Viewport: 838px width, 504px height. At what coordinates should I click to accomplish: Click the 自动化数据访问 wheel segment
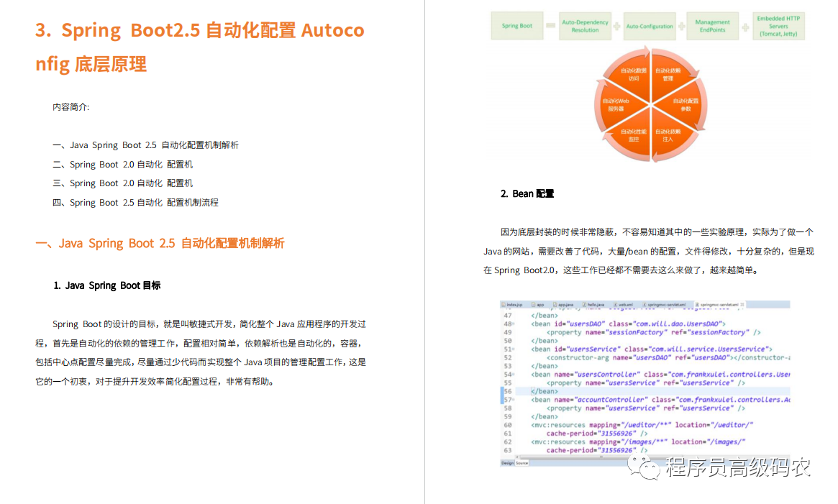(633, 74)
